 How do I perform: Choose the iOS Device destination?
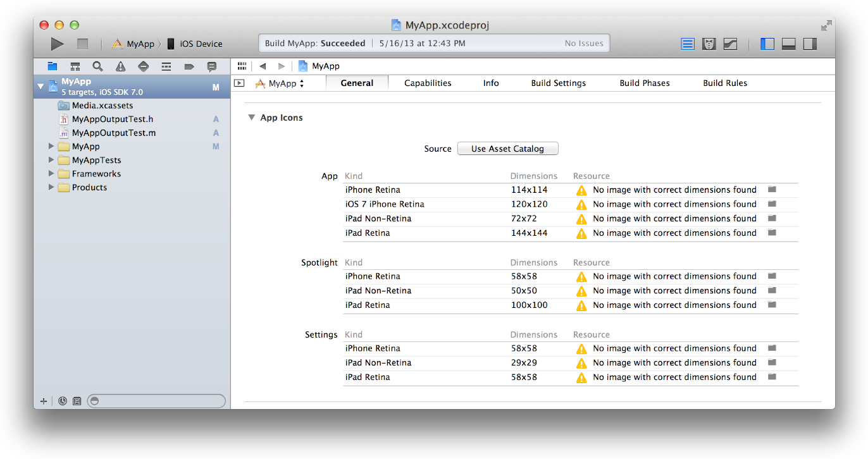coord(195,44)
